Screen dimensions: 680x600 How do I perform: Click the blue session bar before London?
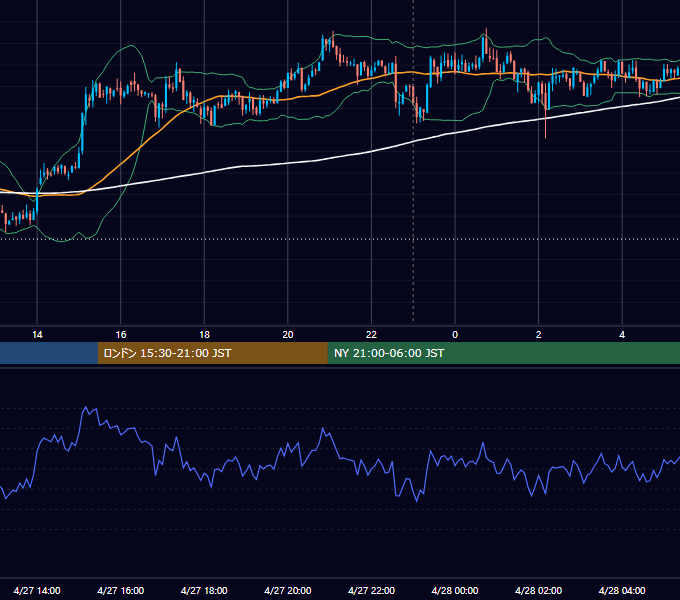coord(49,353)
